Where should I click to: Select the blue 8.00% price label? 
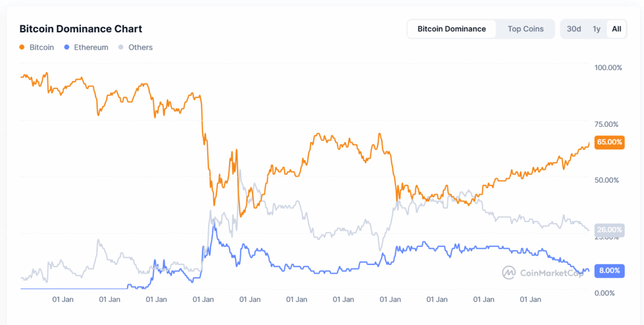click(x=609, y=271)
